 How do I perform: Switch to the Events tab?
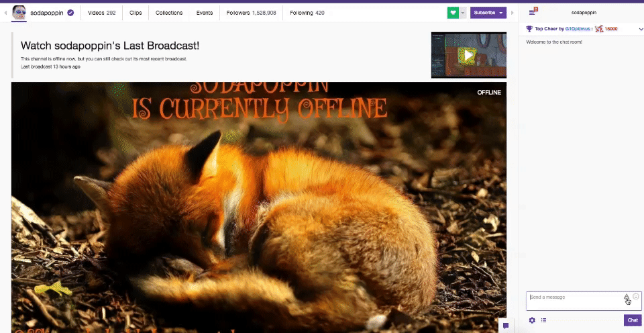pos(205,13)
